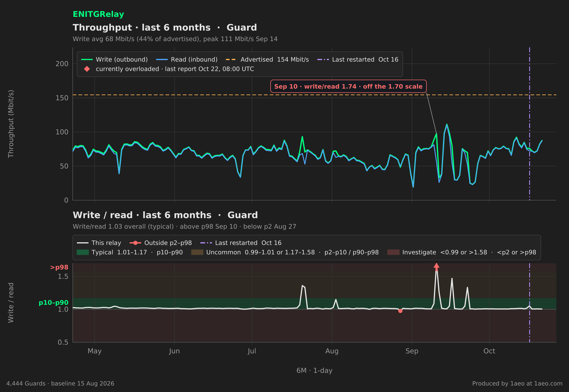Viewport: 569px width, 392px height.
Task: Click the 4,444 Guards baseline footer text
Action: tap(60, 384)
